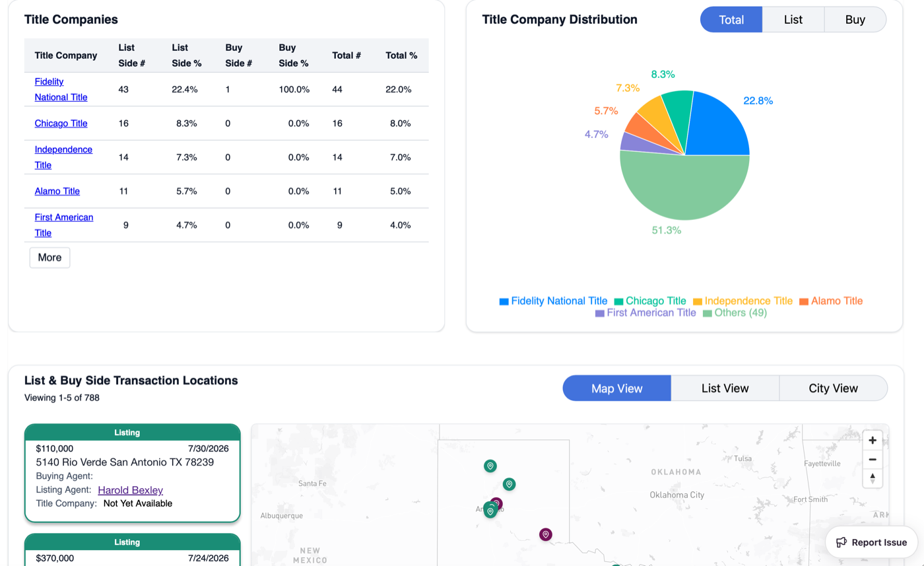This screenshot has width=924, height=566.
Task: Click the Oklahoma City map label
Action: tap(677, 495)
